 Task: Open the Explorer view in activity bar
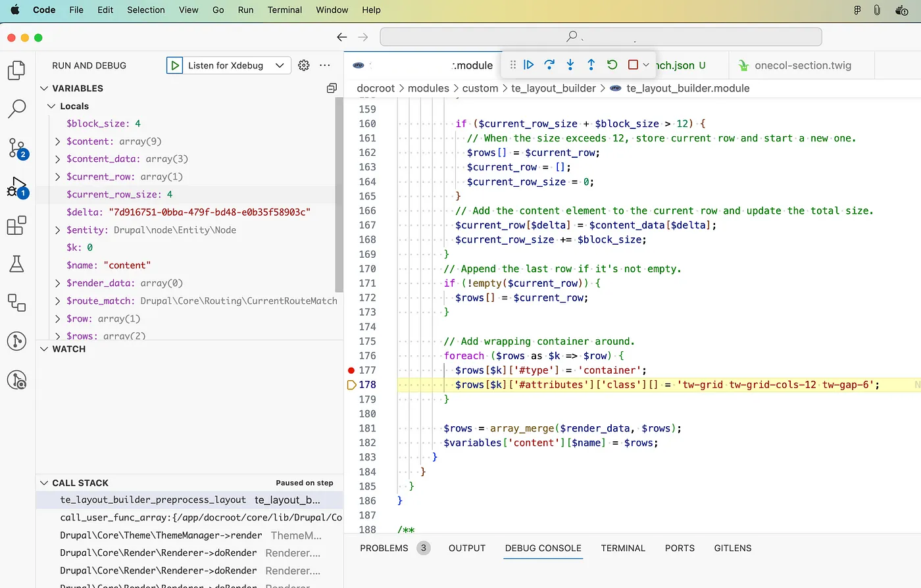[16, 70]
